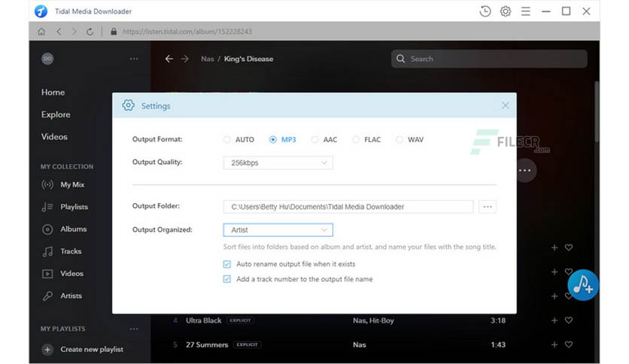This screenshot has width=629, height=364.
Task: Select AUTO output format
Action: [x=227, y=139]
